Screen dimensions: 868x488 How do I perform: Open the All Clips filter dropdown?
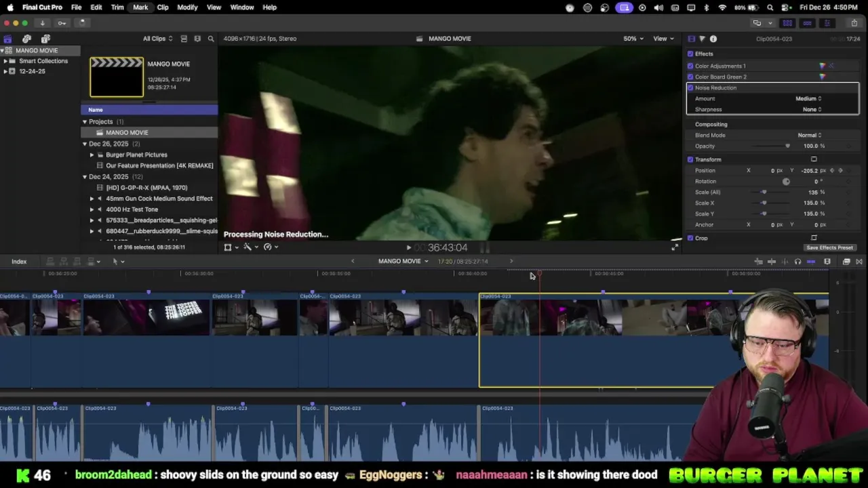(157, 39)
